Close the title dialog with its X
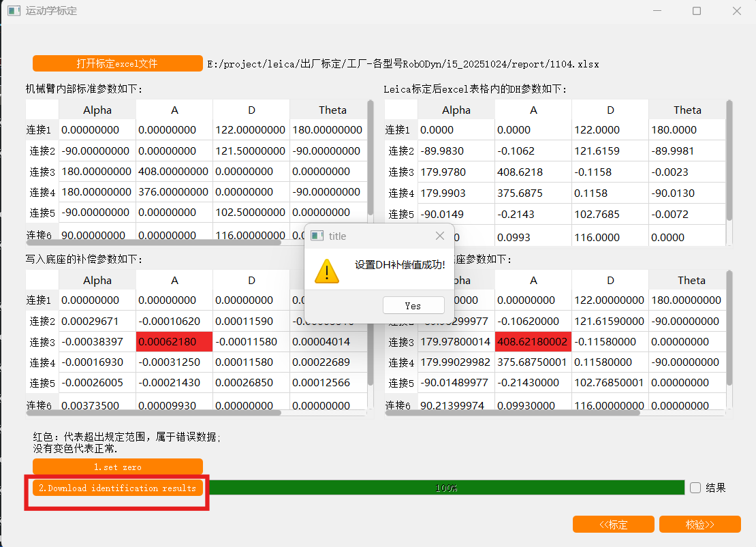 point(440,236)
